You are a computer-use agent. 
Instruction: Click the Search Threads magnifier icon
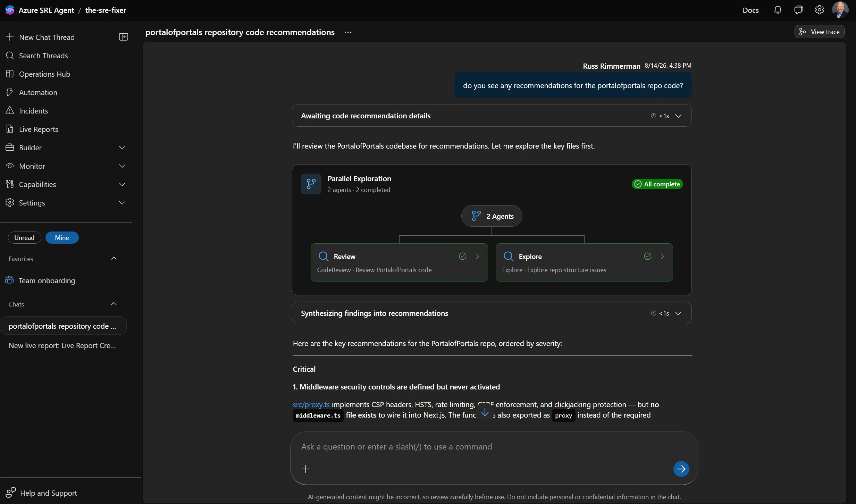pyautogui.click(x=10, y=56)
